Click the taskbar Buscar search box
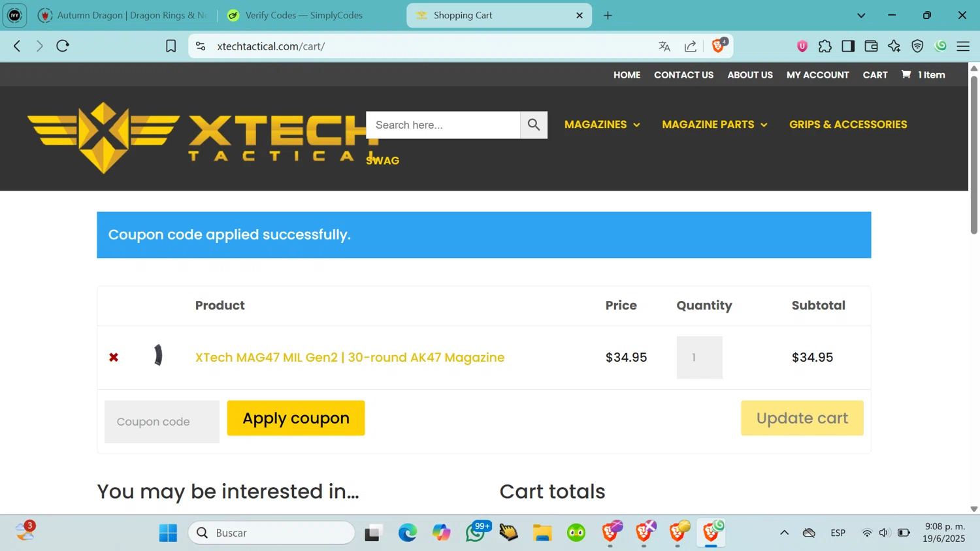The width and height of the screenshot is (980, 551). point(272,533)
